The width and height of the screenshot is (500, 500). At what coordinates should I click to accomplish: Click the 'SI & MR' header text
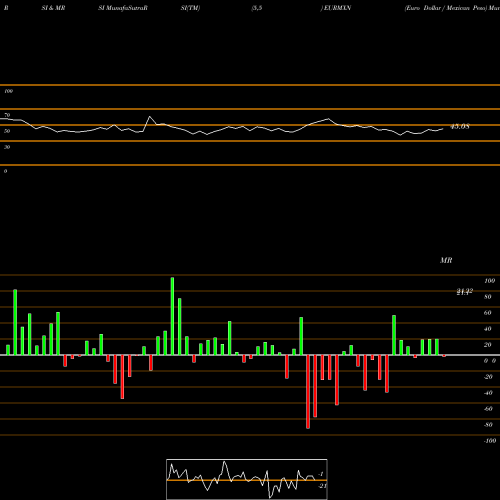(x=53, y=8)
